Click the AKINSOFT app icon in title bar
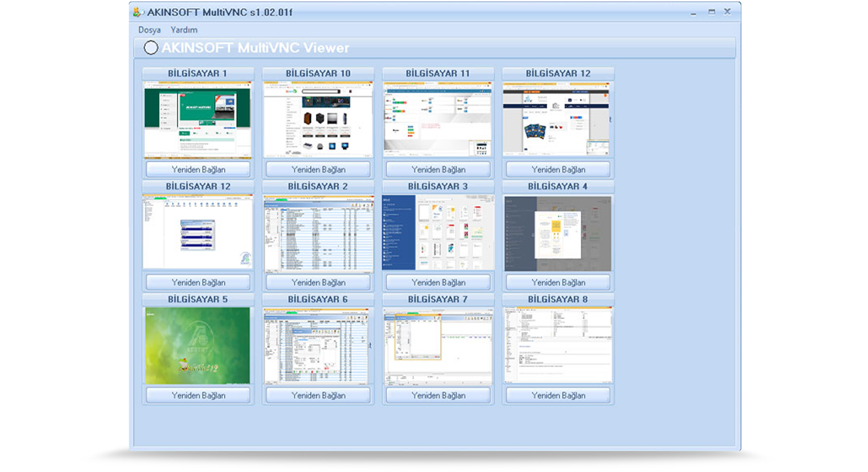Image resolution: width=868 pixels, height=472 pixels. (x=137, y=12)
